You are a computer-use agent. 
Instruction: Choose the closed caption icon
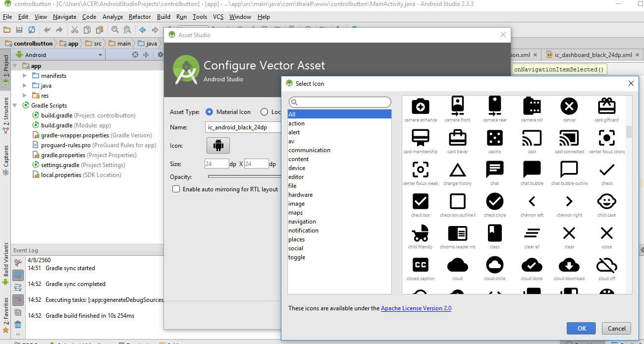click(420, 265)
